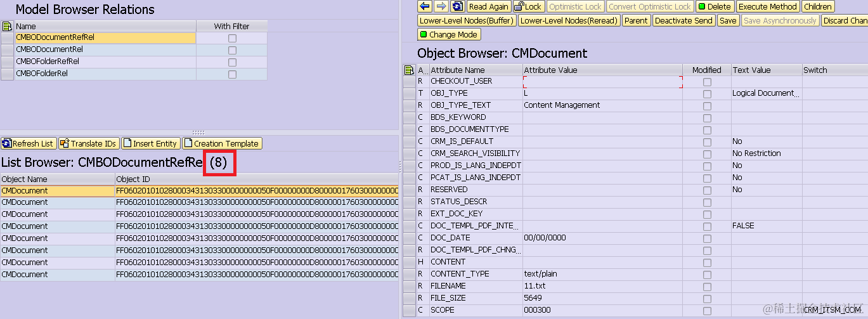Click the 'FALSE' text value

point(743,226)
